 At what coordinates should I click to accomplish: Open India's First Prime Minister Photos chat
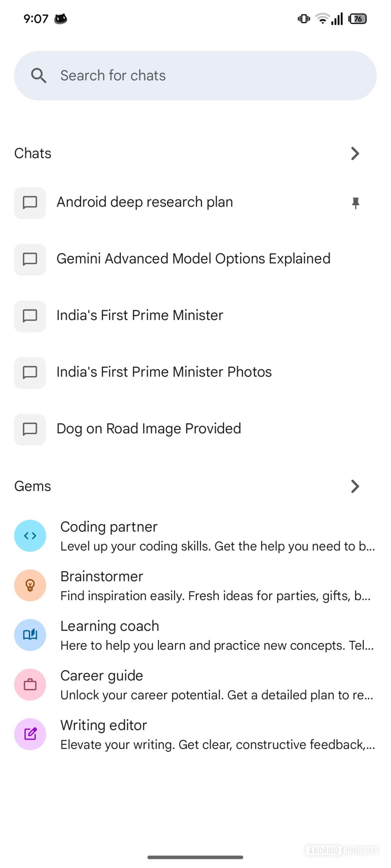(164, 372)
